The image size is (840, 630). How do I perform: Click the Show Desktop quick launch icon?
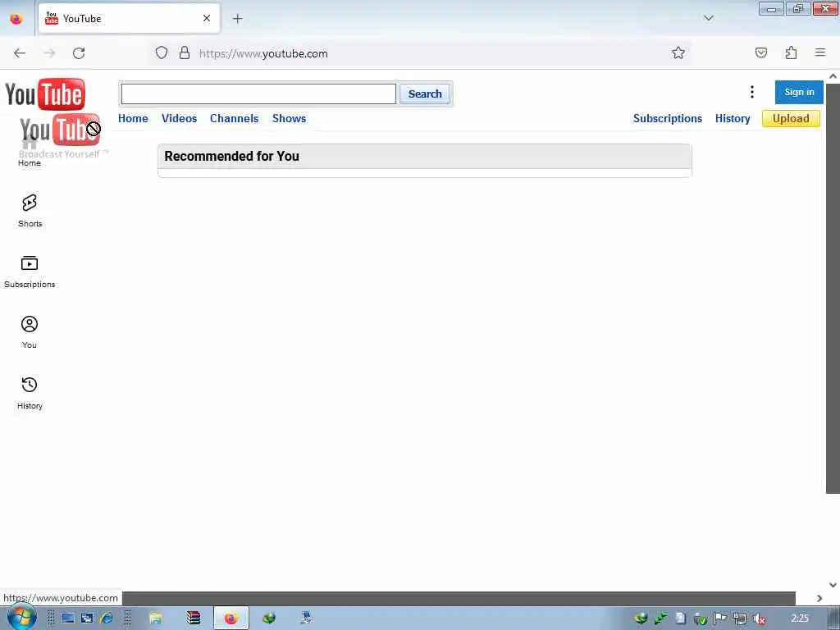click(x=68, y=619)
